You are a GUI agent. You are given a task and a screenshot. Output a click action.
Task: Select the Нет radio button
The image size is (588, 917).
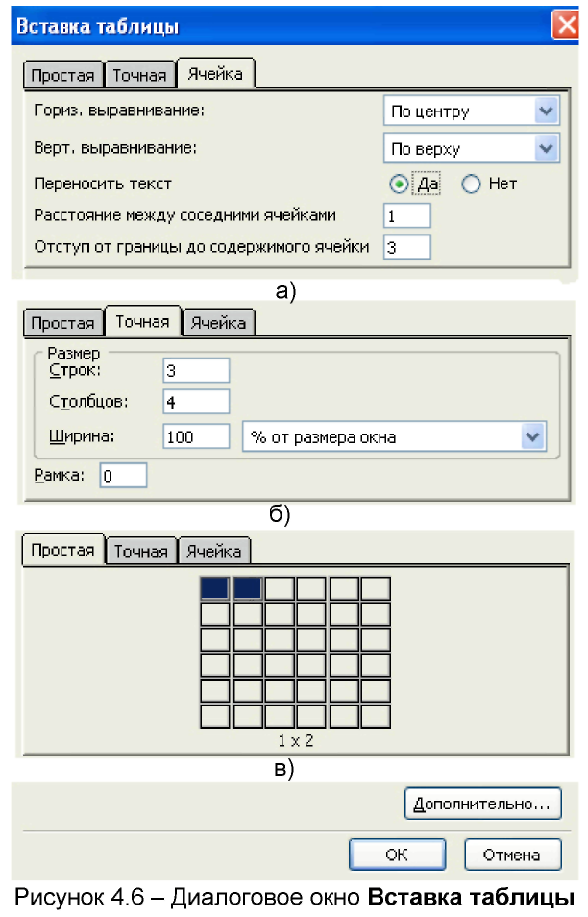click(x=471, y=185)
